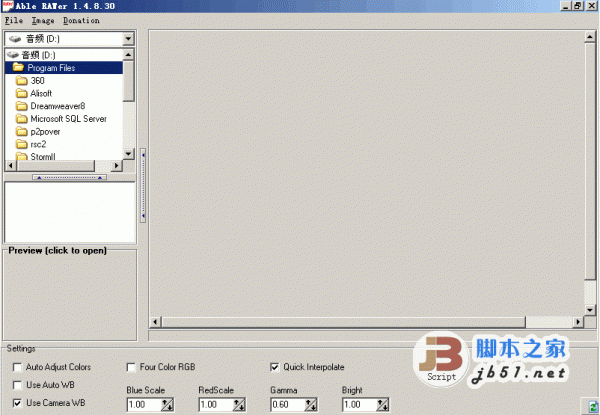Click image view scroll down arrow
Viewport: 600px width, 415px height.
[x=590, y=310]
